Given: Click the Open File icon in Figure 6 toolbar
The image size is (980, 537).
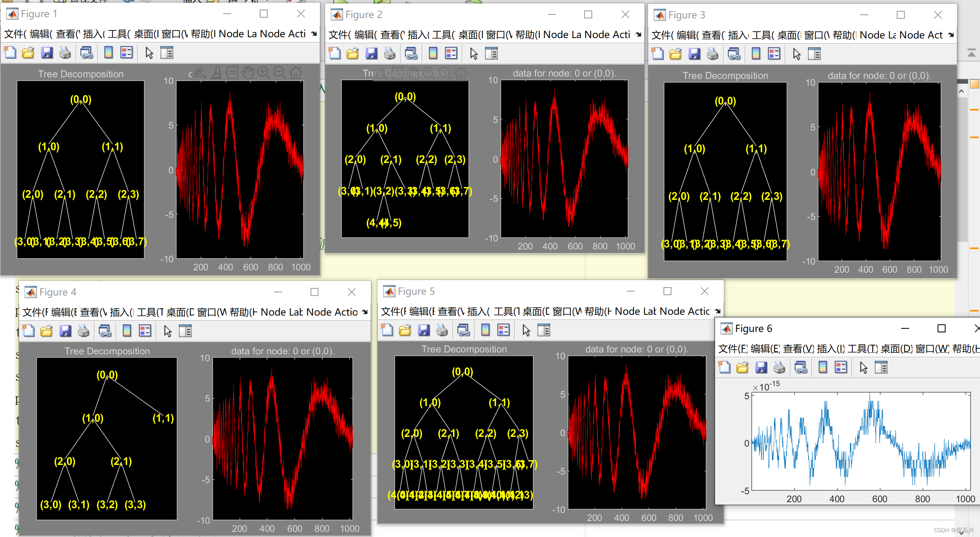Looking at the screenshot, I should tap(742, 367).
